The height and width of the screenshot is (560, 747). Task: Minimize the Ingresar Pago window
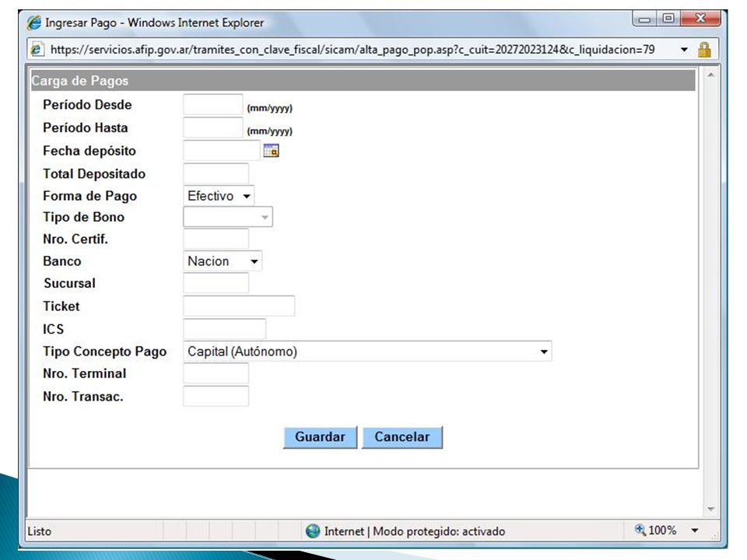coord(644,19)
